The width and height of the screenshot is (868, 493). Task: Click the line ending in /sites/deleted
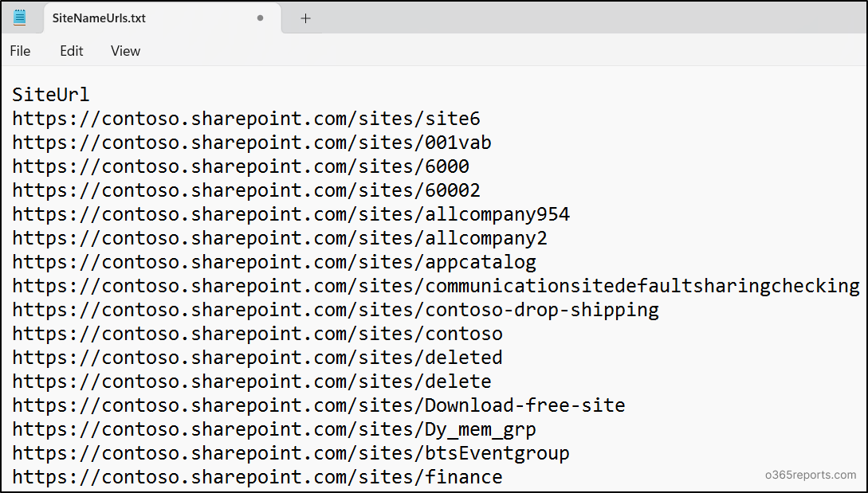pos(257,358)
